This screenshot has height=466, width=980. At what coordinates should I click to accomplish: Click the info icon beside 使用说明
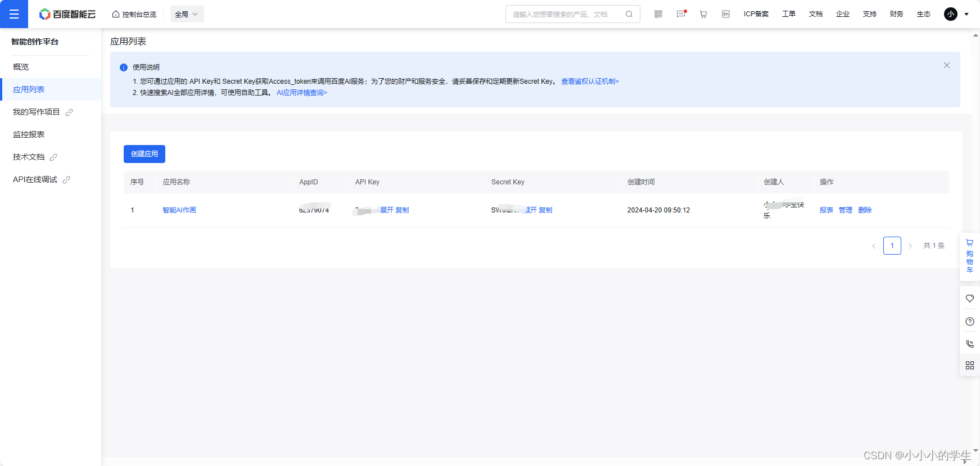(x=124, y=67)
